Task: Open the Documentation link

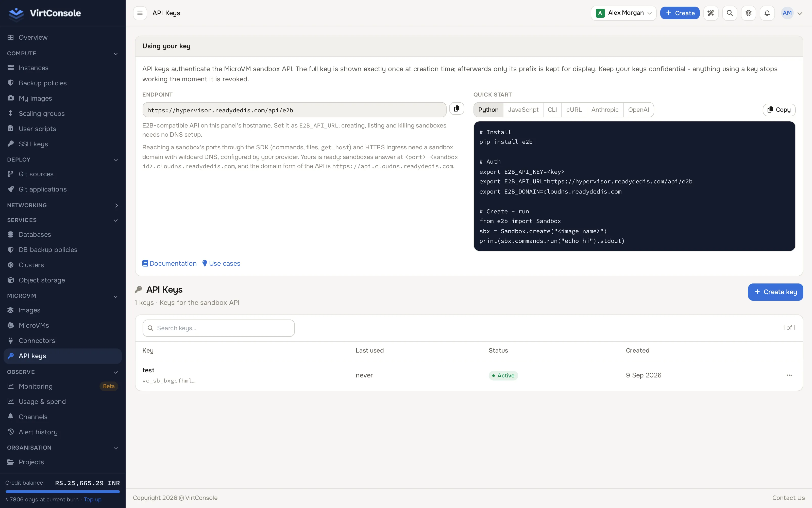Action: click(170, 263)
